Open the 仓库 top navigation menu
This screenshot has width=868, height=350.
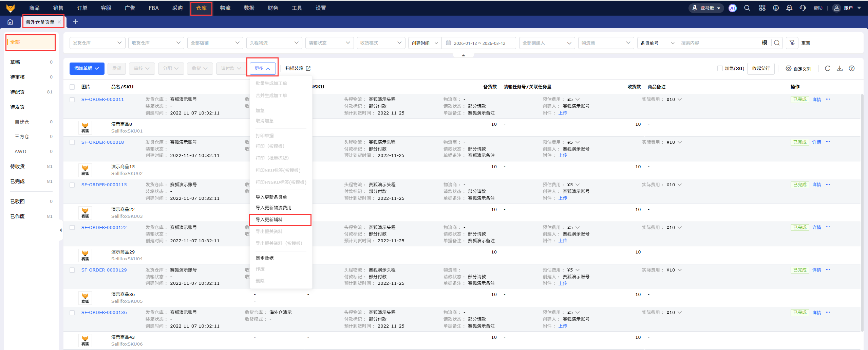pyautogui.click(x=201, y=8)
